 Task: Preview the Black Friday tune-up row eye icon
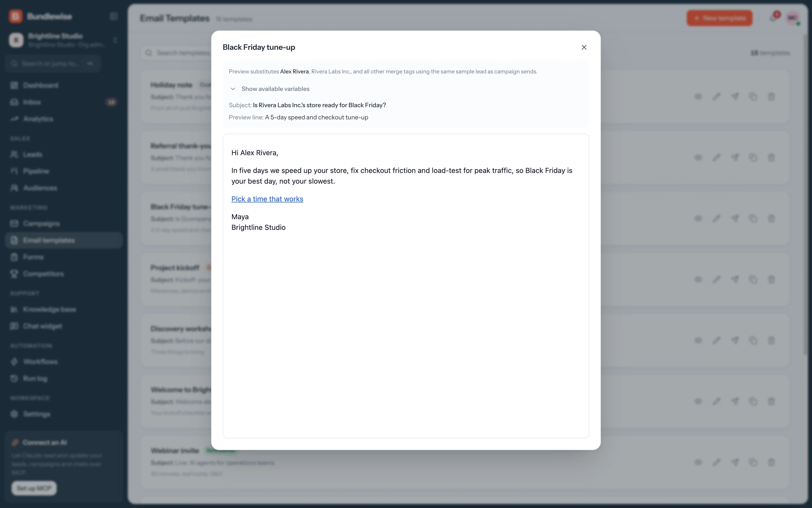point(698,219)
